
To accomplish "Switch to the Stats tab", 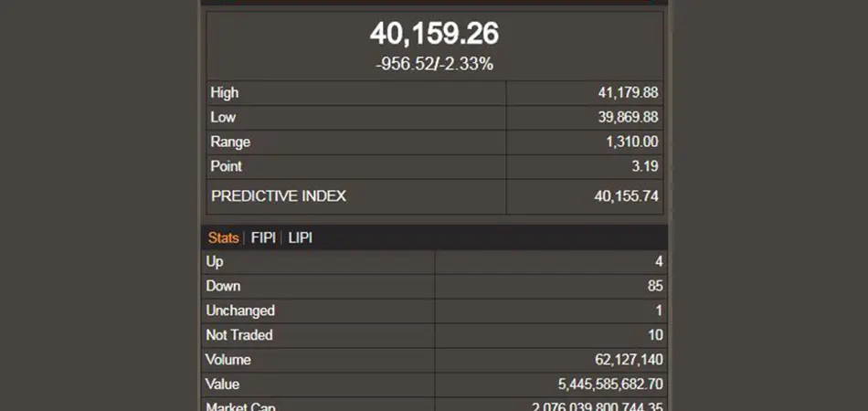I will 223,237.
